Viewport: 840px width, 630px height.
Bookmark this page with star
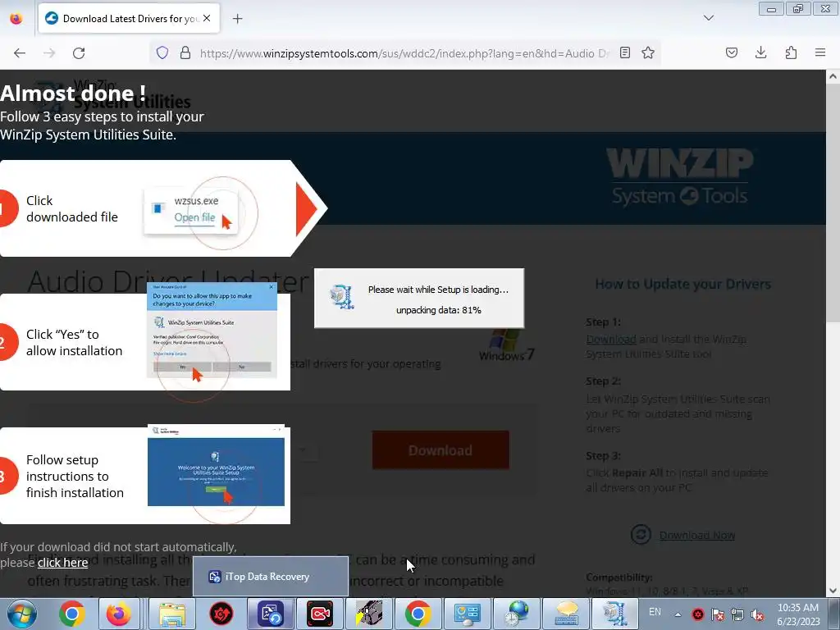tap(648, 52)
